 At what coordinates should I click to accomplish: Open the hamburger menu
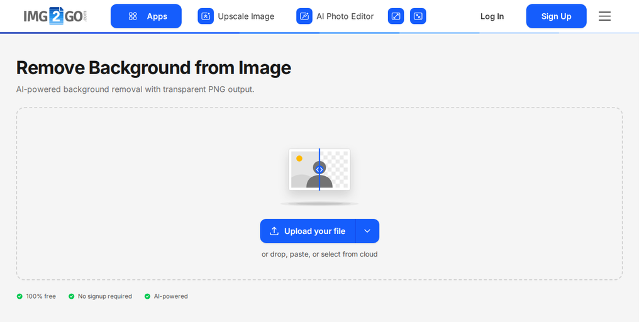[604, 16]
